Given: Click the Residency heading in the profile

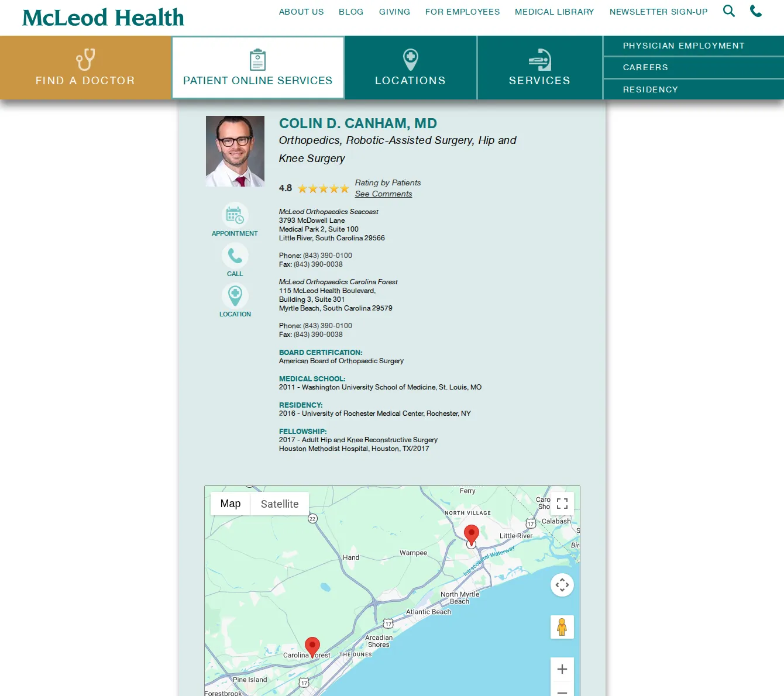Looking at the screenshot, I should click(x=301, y=405).
